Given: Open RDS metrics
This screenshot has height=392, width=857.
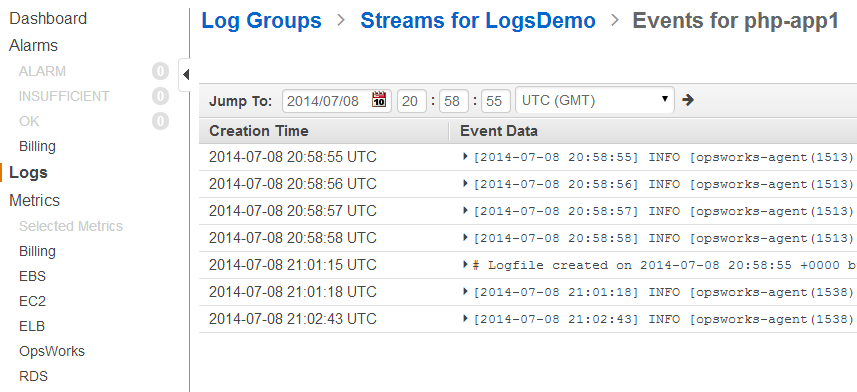Looking at the screenshot, I should [33, 376].
